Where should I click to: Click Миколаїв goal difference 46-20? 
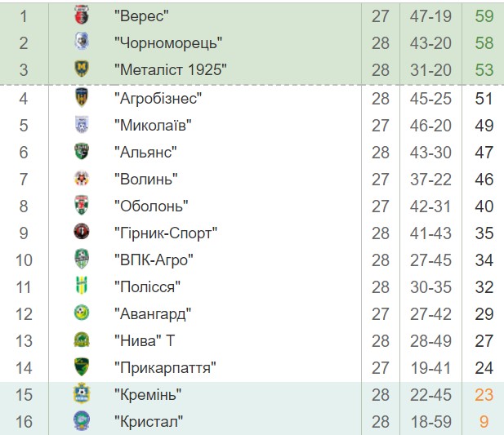point(430,125)
